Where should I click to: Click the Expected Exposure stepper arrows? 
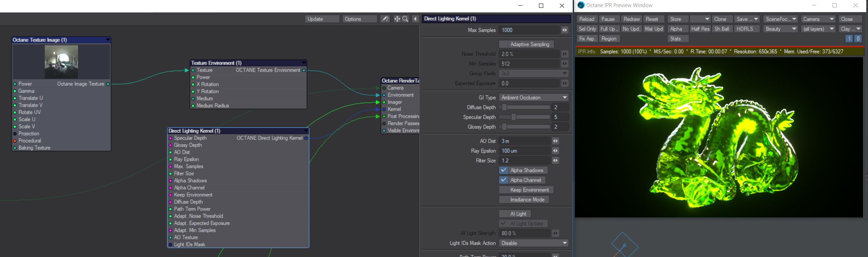(x=564, y=83)
